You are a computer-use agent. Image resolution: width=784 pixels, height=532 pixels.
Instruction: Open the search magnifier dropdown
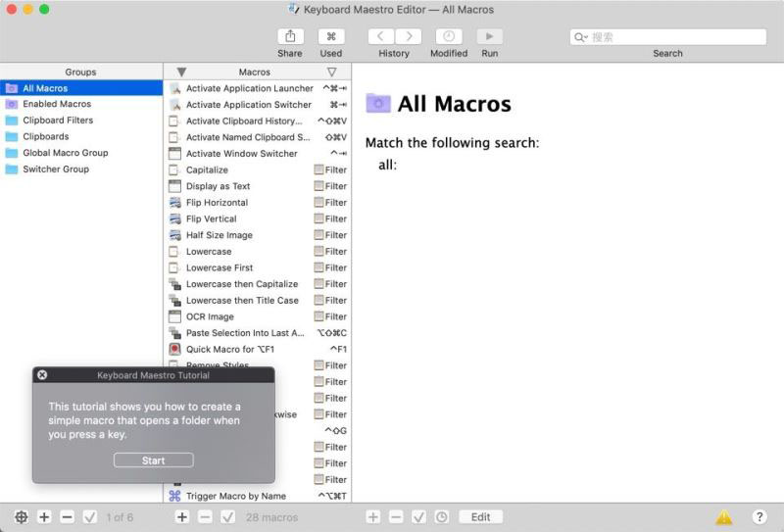pyautogui.click(x=580, y=37)
